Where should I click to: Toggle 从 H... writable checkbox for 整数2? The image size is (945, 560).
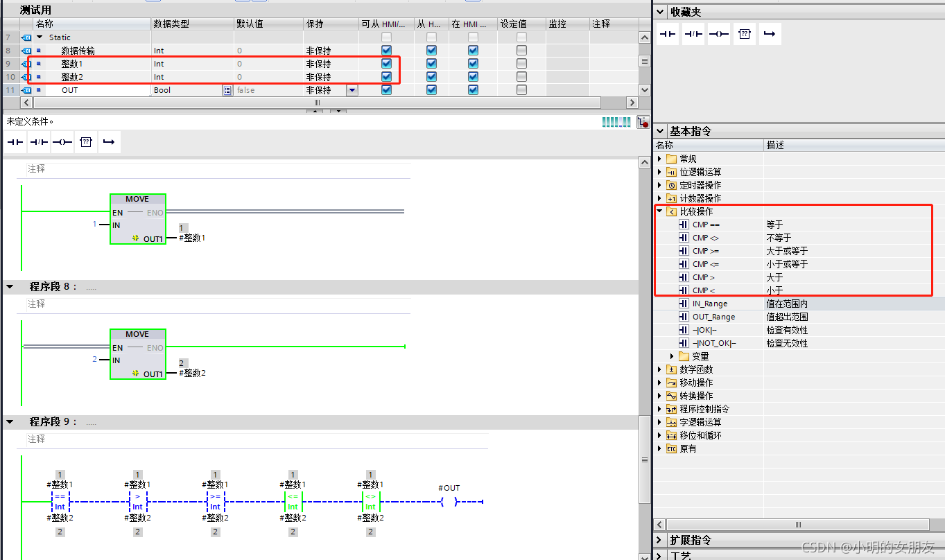pos(431,77)
